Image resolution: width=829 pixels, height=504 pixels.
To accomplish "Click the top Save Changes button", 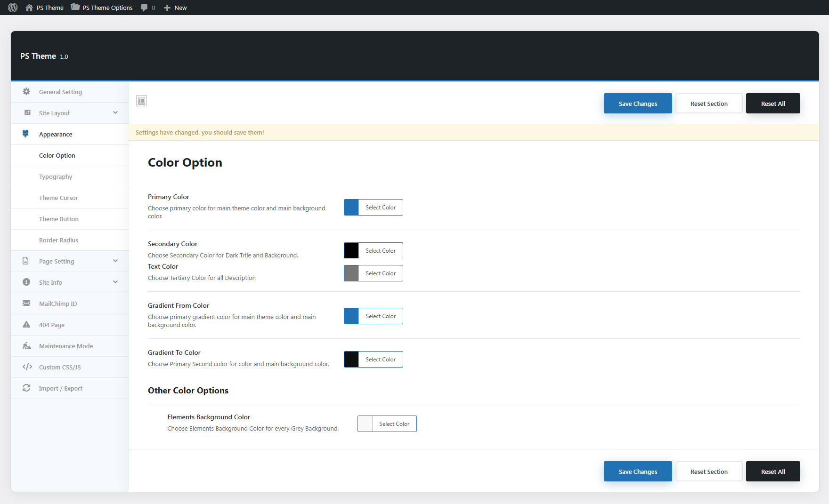I will pos(637,104).
